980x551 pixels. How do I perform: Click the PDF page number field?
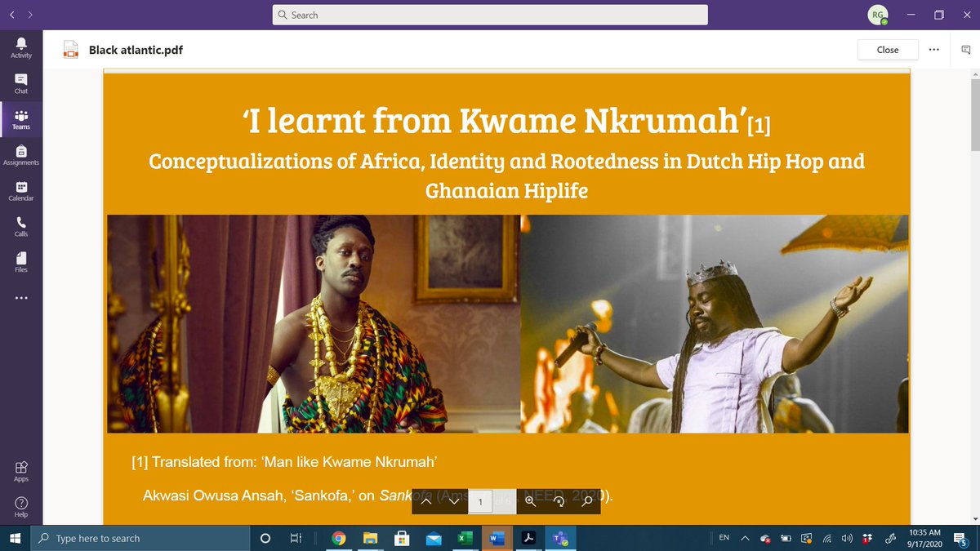[480, 501]
